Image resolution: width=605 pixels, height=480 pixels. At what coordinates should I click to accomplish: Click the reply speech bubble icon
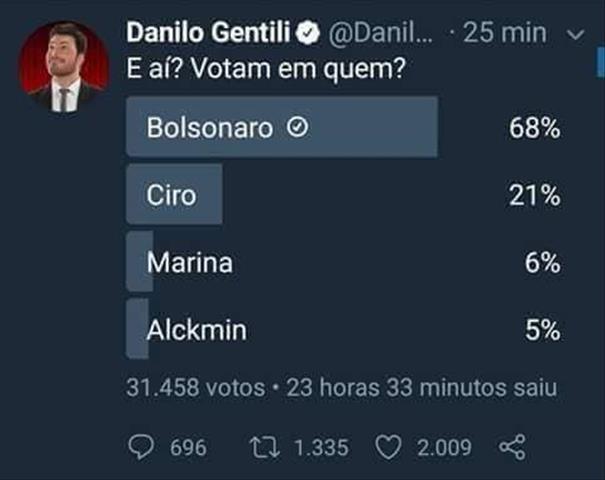coord(143,447)
